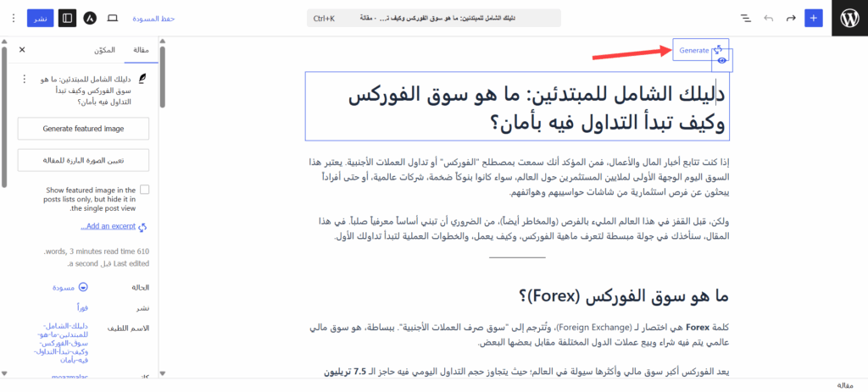Image resolution: width=868 pixels, height=392 pixels.
Task: Click the WordPress logo to exit editor
Action: (x=849, y=18)
